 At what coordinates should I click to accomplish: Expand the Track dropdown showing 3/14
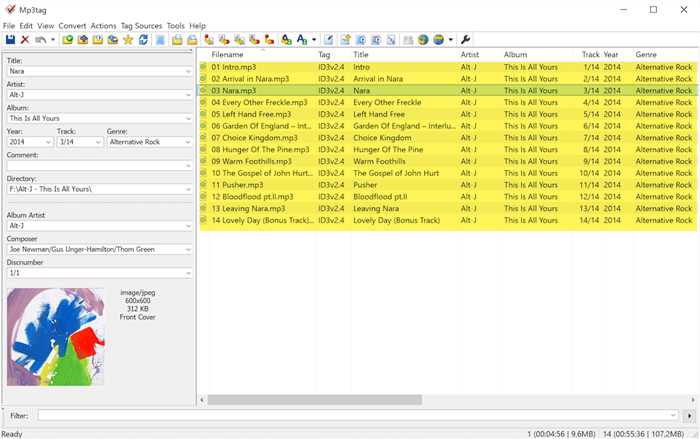[x=98, y=142]
